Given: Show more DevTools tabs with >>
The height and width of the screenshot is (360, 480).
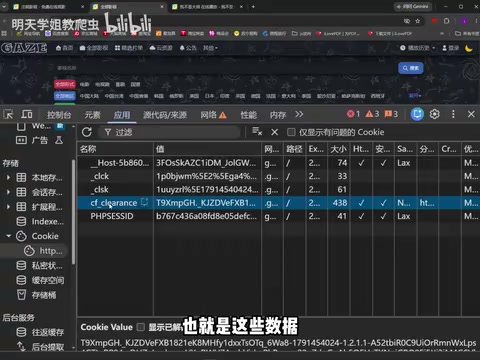Looking at the screenshot, I should click(x=299, y=114).
